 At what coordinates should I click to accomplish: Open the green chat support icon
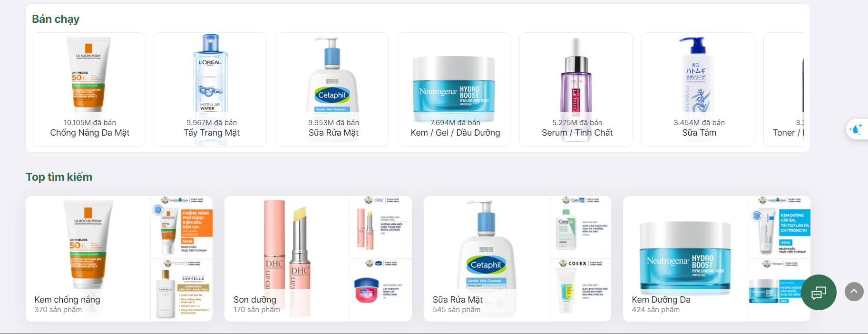click(819, 292)
